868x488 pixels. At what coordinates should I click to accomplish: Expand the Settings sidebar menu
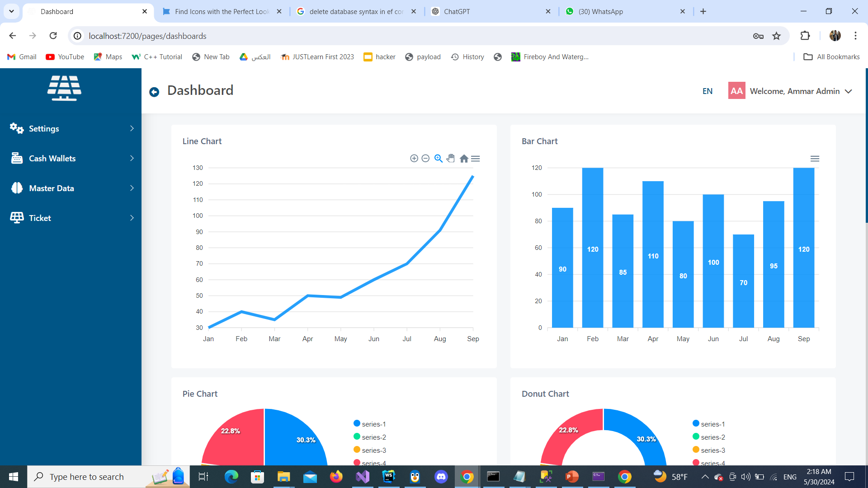coord(72,129)
